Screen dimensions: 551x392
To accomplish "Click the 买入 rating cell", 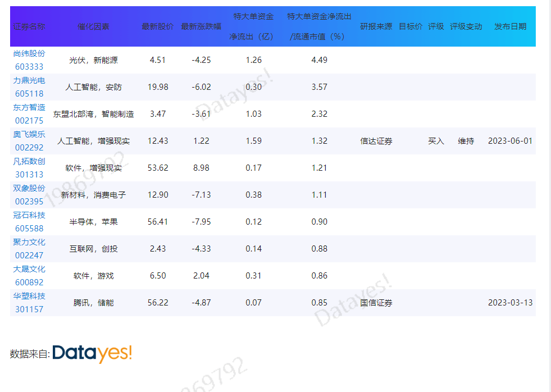I will pos(436,141).
